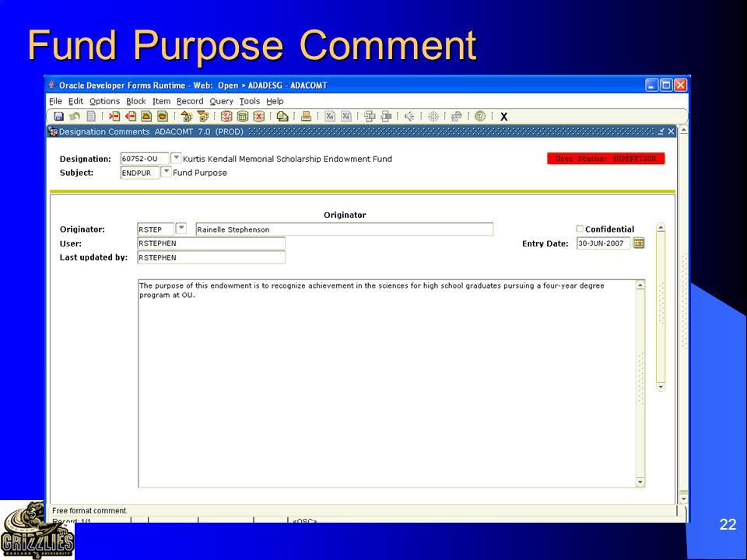
Task: Open the Item menu
Action: 161,101
